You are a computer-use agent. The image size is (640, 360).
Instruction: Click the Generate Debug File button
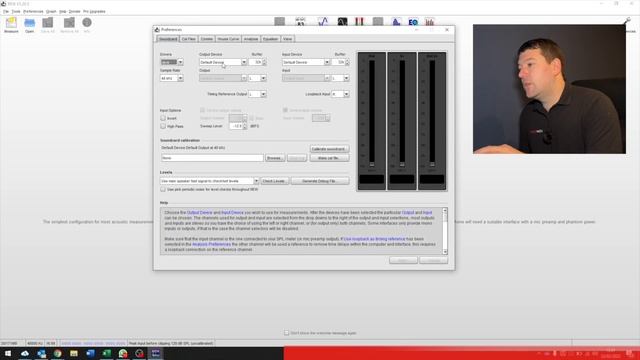pos(320,181)
